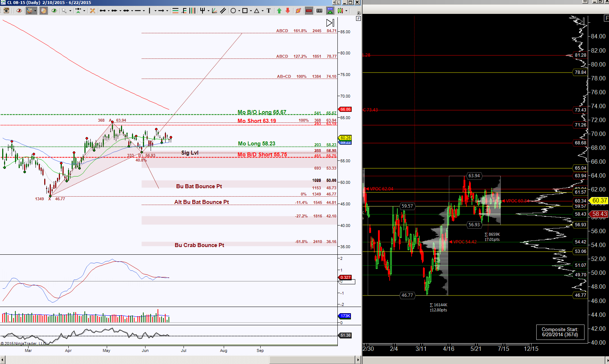The width and height of the screenshot is (609, 364).
Task: Click the camera snapshot icon
Action: (x=6, y=11)
